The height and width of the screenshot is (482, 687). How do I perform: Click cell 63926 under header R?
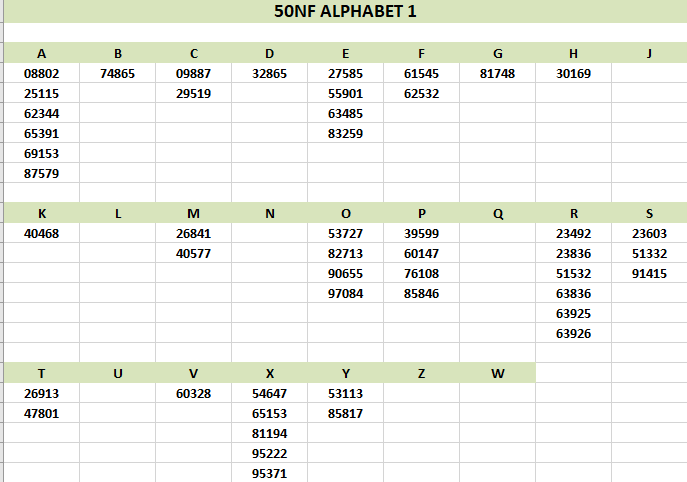[573, 333]
